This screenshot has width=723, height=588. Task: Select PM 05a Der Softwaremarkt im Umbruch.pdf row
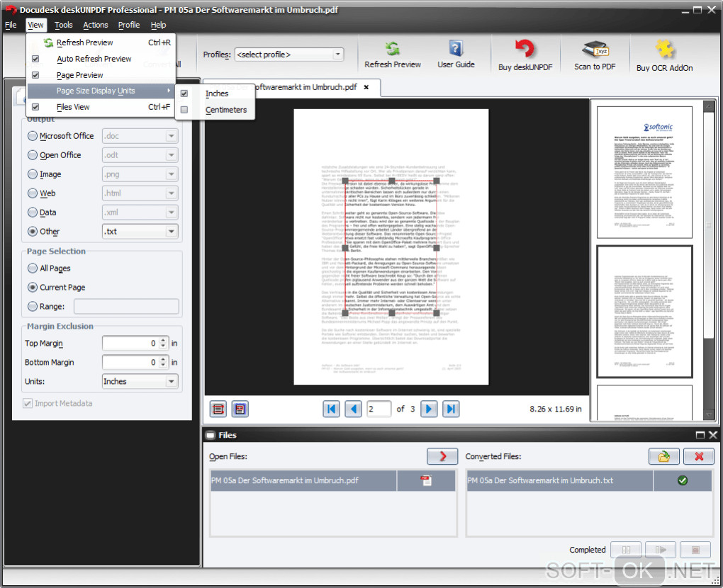point(333,480)
